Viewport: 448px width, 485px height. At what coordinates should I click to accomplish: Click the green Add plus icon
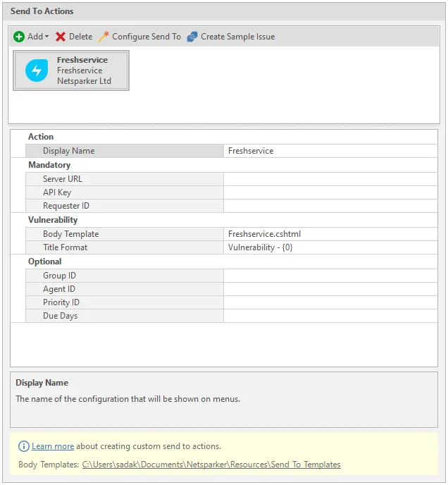19,37
